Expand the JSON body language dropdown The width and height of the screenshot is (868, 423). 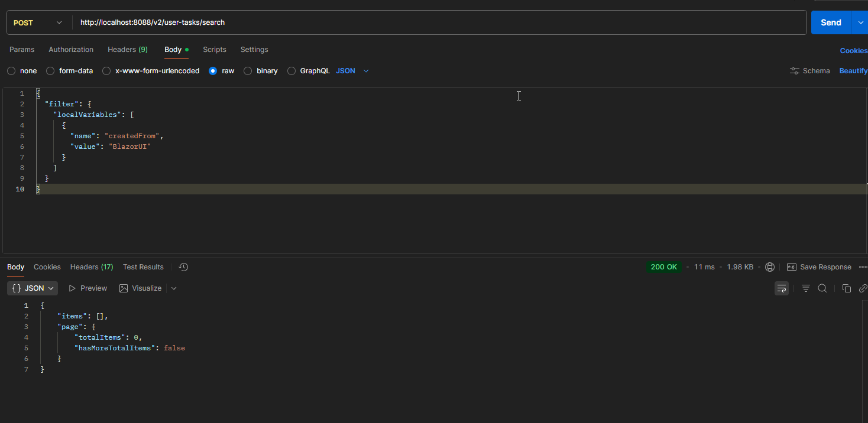point(353,71)
